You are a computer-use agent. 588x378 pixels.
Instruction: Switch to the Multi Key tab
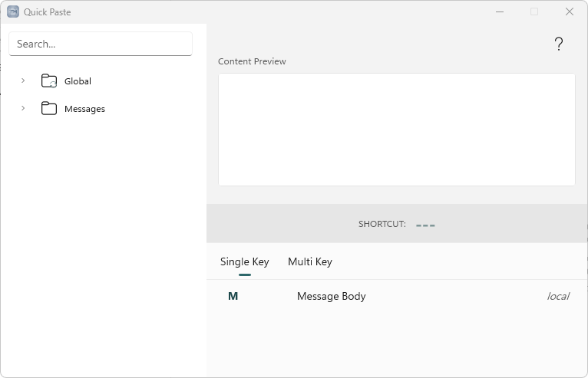[x=310, y=262]
